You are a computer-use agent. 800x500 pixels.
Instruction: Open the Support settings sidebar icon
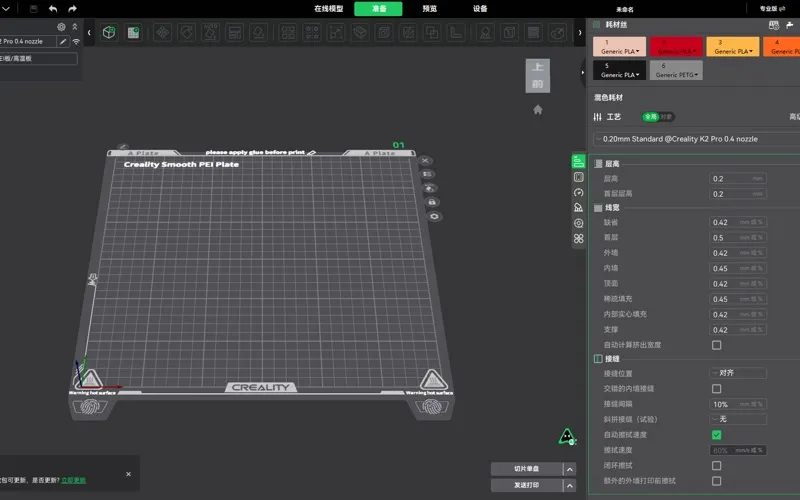(x=578, y=208)
